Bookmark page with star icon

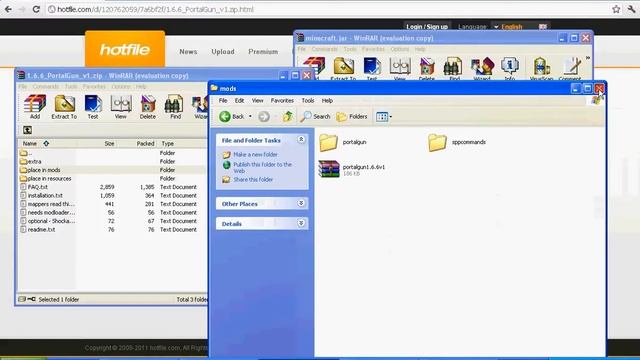[x=616, y=9]
